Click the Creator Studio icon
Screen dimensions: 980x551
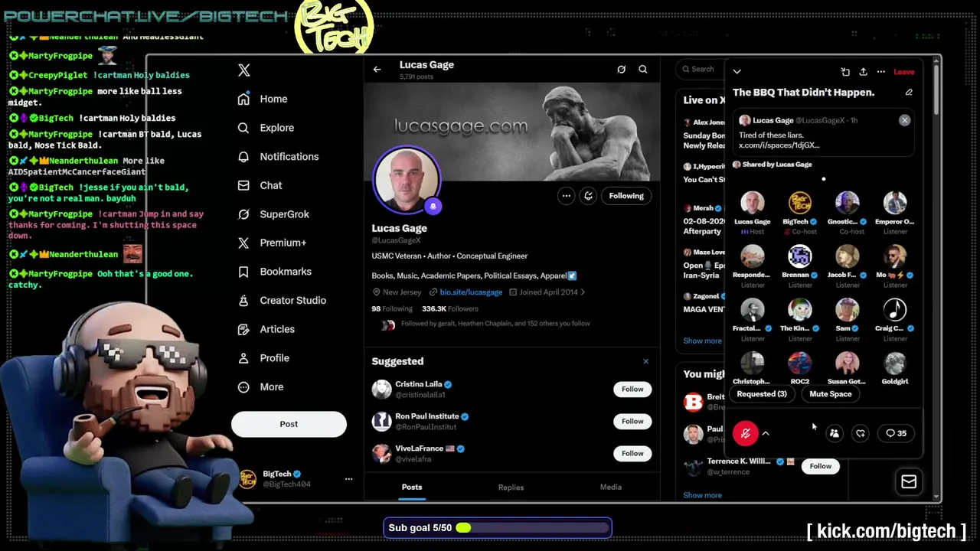coord(243,300)
